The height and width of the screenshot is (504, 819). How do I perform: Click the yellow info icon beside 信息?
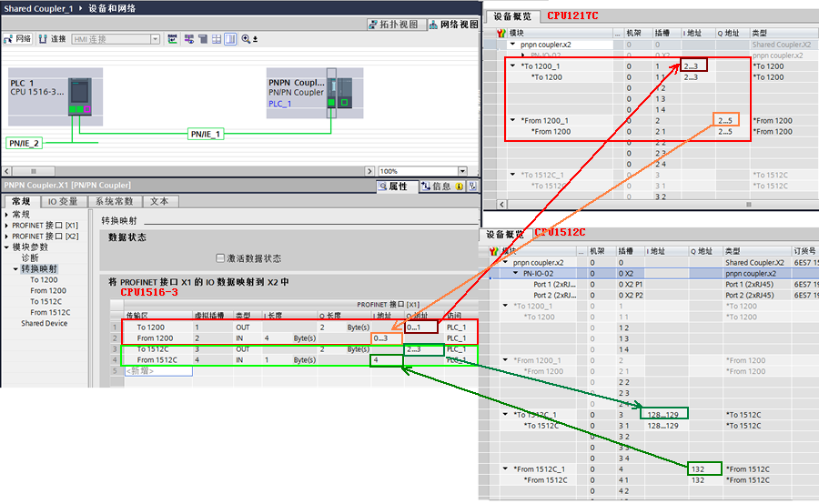tap(460, 186)
